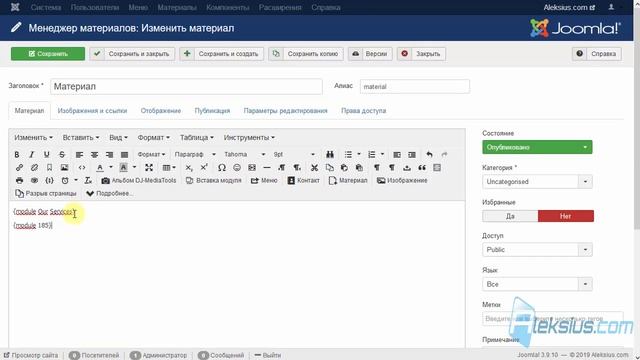
Task: Print the editor content
Action: click(x=19, y=180)
